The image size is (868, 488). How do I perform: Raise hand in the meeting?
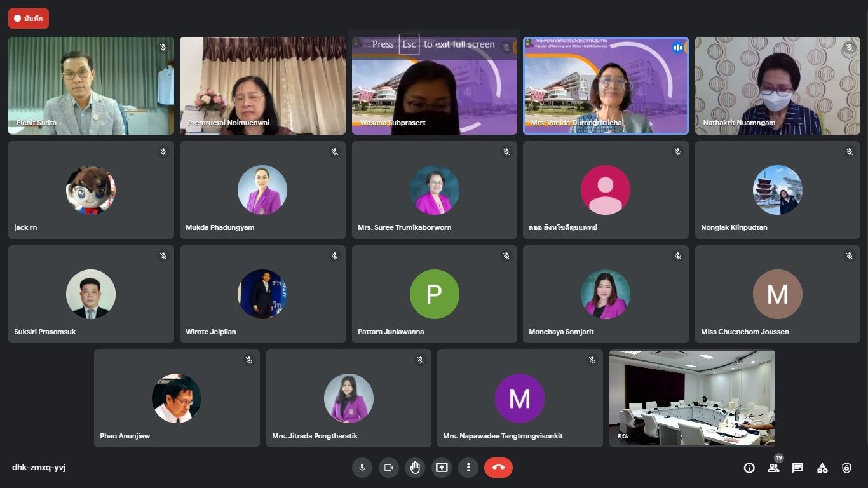click(415, 468)
